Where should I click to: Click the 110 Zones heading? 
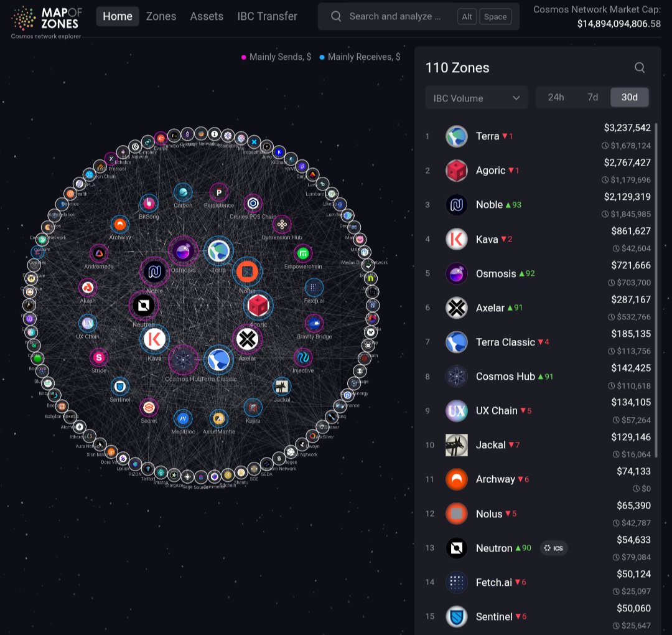click(x=457, y=68)
